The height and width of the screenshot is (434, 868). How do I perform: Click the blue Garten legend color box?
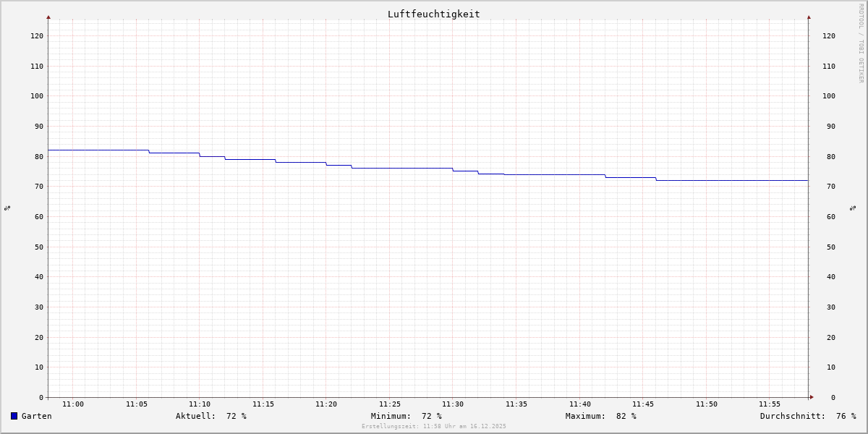(x=14, y=416)
